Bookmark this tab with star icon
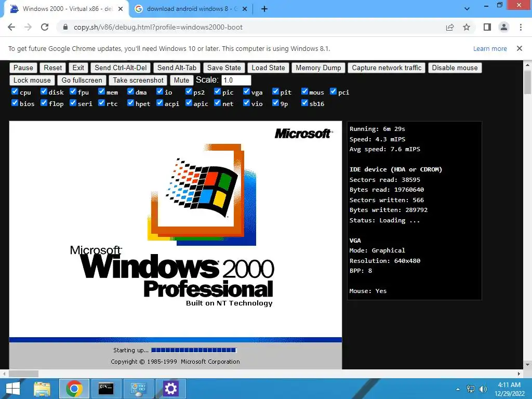Image resolution: width=532 pixels, height=399 pixels. pos(467,27)
